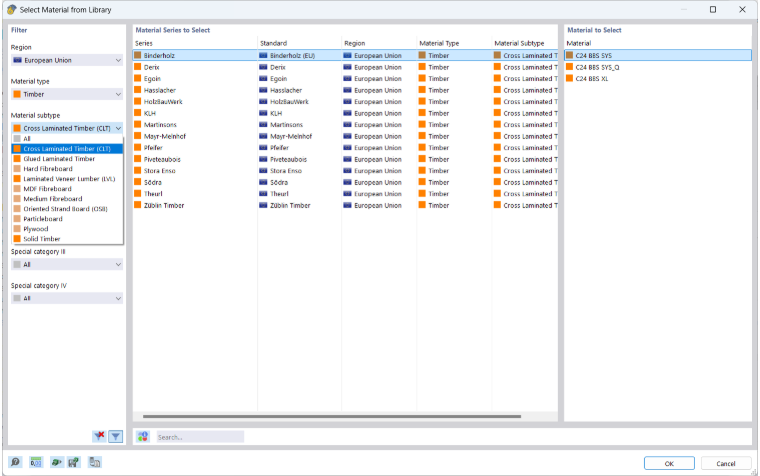Select material C24 BBS SYS

coord(658,55)
